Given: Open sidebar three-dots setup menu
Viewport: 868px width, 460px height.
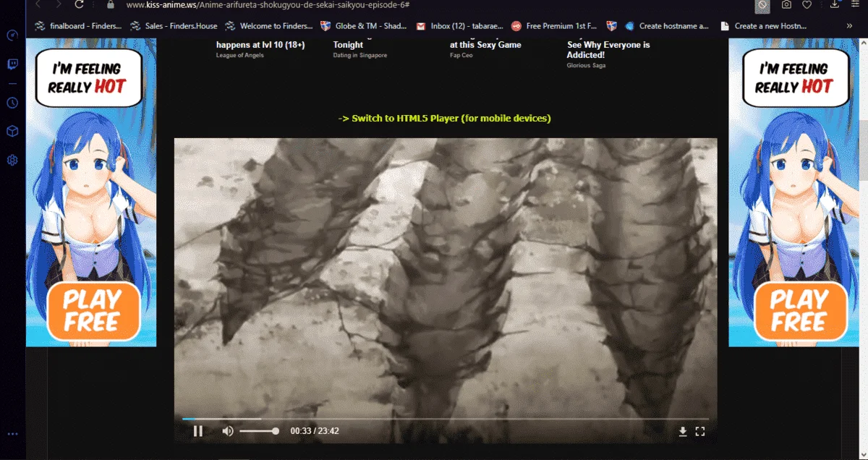Looking at the screenshot, I should coord(12,434).
